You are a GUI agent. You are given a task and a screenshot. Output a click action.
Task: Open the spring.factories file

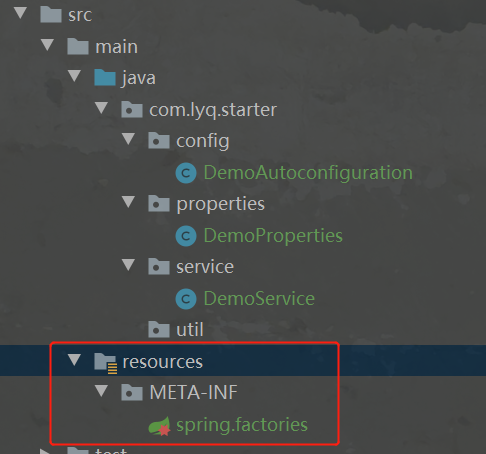[242, 425]
